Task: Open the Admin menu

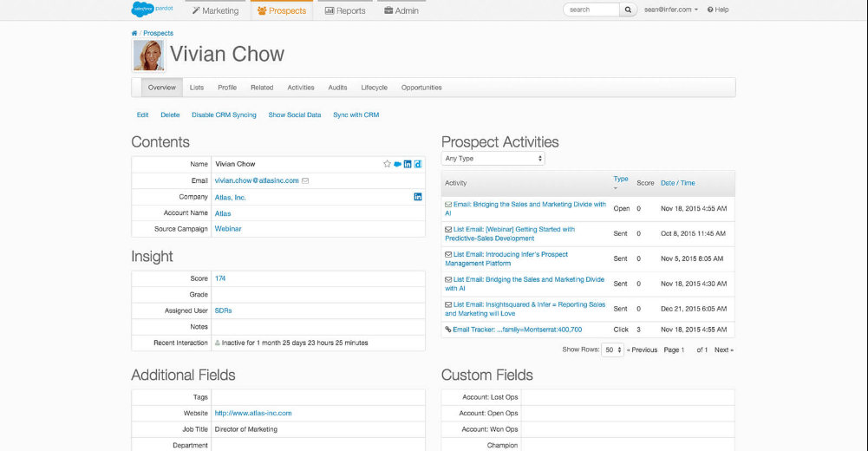Action: [x=401, y=10]
